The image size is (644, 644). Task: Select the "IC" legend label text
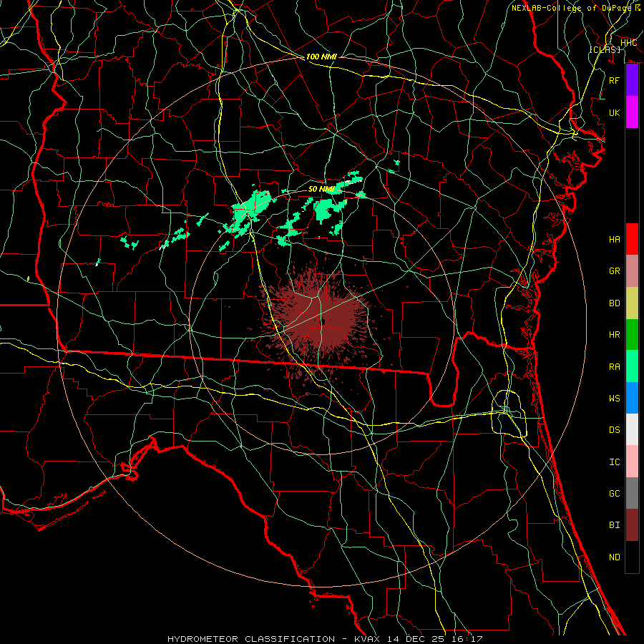click(614, 462)
